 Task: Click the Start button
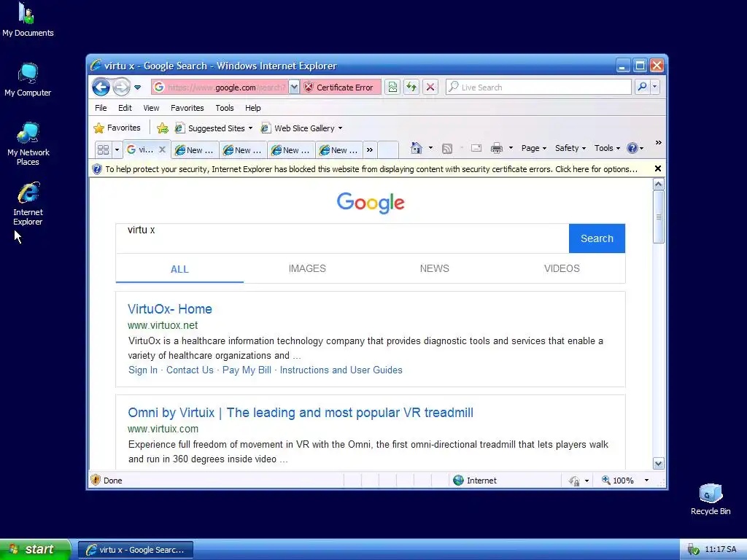click(34, 549)
